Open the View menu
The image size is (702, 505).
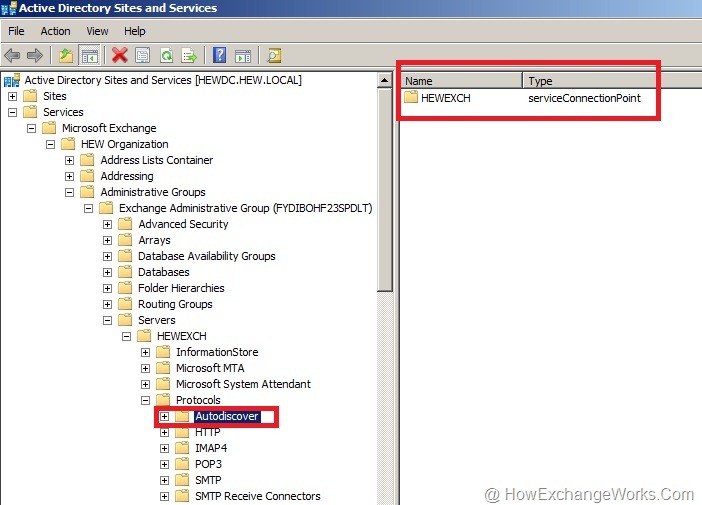pyautogui.click(x=97, y=31)
